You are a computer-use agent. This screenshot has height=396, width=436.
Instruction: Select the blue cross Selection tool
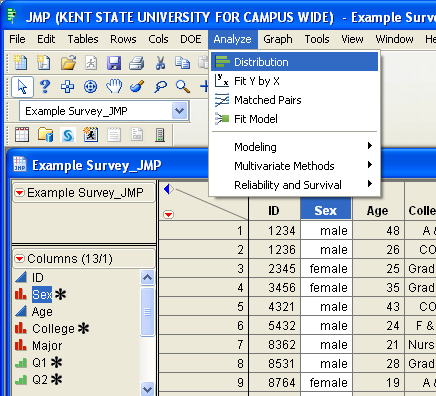[67, 87]
